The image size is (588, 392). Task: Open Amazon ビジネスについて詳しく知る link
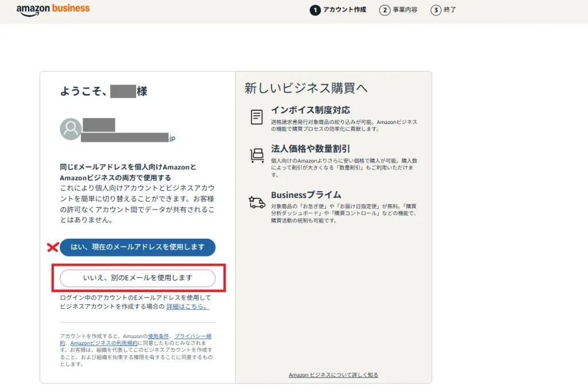(x=334, y=375)
